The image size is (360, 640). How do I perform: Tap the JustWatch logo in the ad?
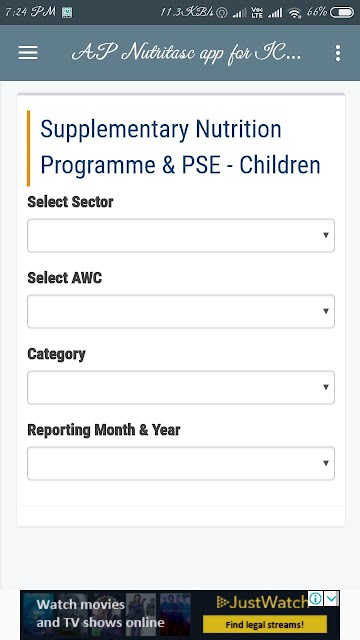click(x=262, y=602)
